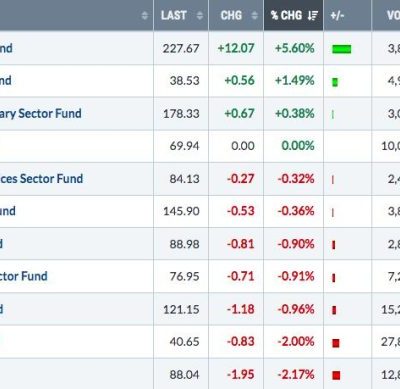Click the % CHG header label
This screenshot has width=400, height=389.
286,15
